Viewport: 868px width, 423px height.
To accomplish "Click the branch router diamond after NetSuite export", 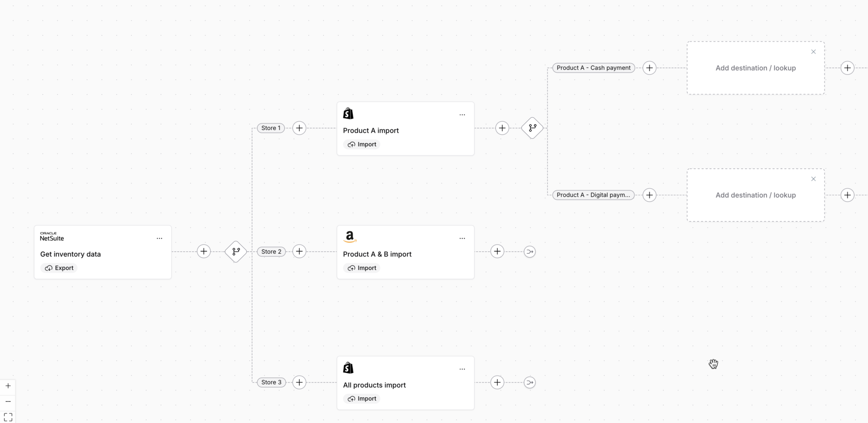I will (236, 251).
